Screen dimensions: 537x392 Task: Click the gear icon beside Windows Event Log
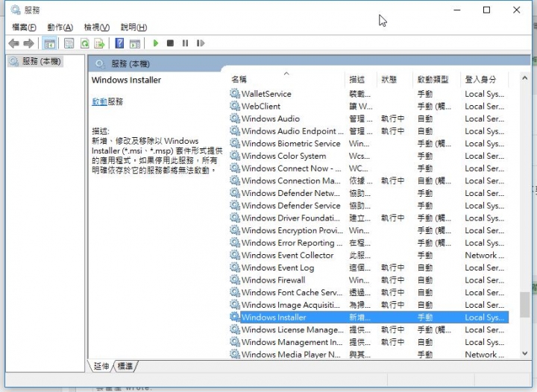(235, 267)
